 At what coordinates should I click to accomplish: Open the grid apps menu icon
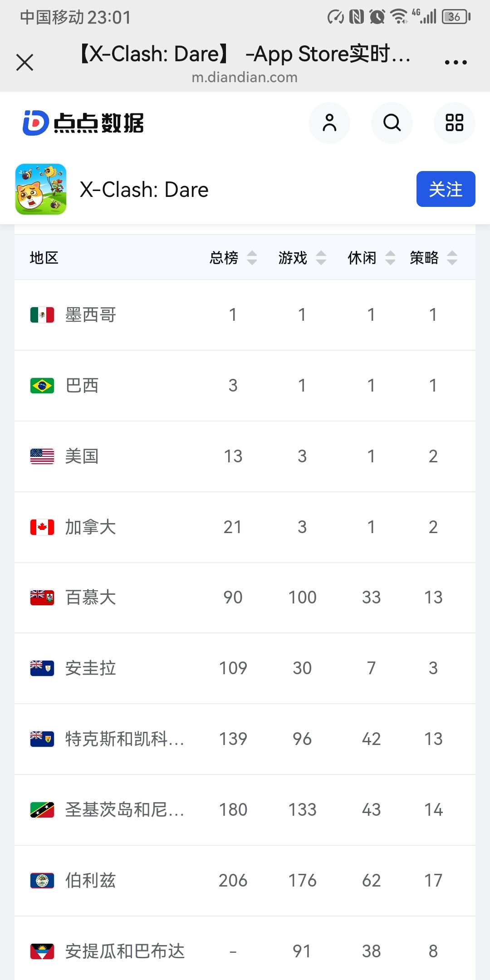tap(454, 123)
